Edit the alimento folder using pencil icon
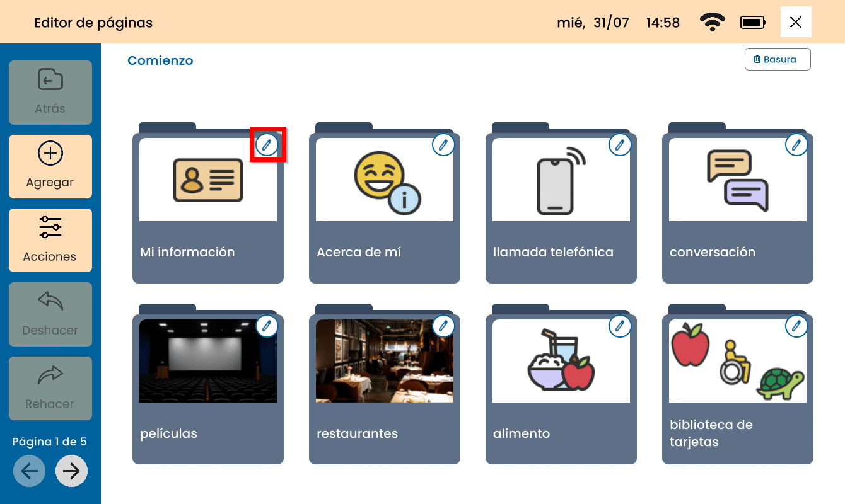The height and width of the screenshot is (504, 845). [620, 326]
